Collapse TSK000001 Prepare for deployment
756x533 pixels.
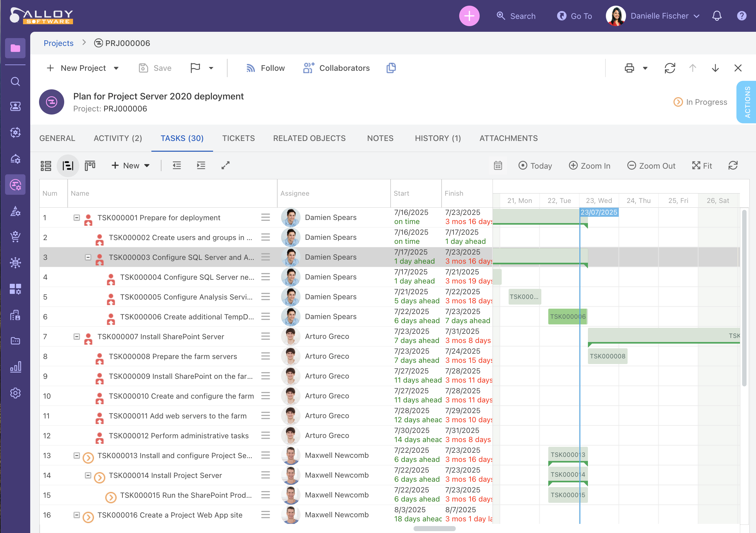point(77,218)
